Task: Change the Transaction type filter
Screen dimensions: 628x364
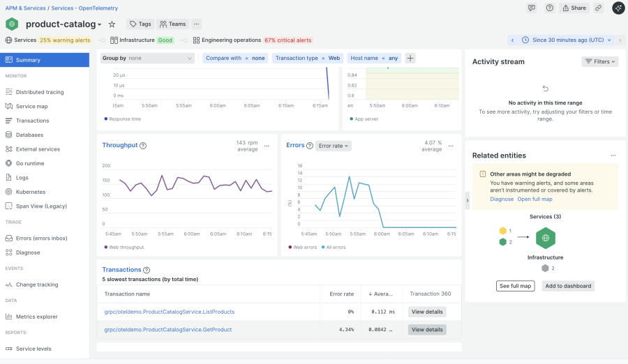Action: (308, 58)
